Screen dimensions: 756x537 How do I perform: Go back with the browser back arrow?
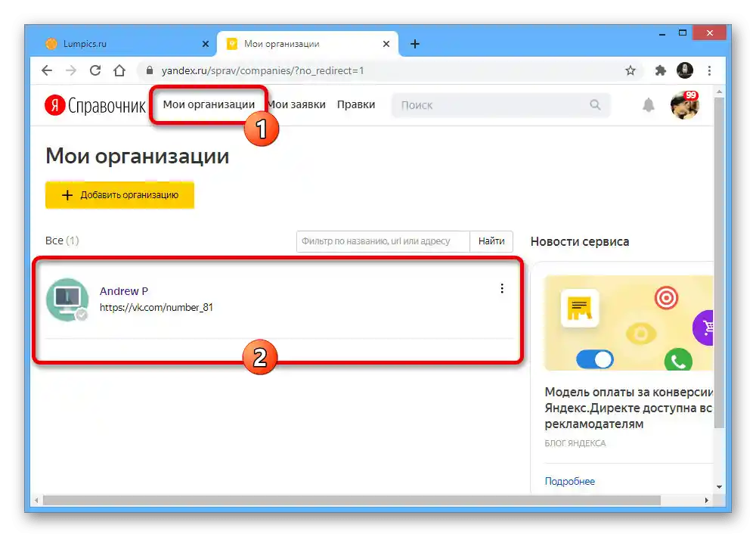pos(47,70)
